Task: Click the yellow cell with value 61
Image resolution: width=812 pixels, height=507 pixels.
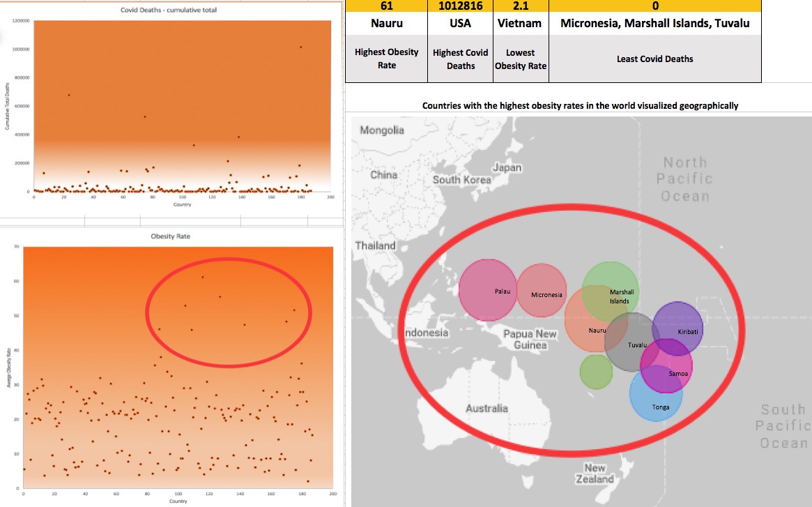Action: coord(385,6)
